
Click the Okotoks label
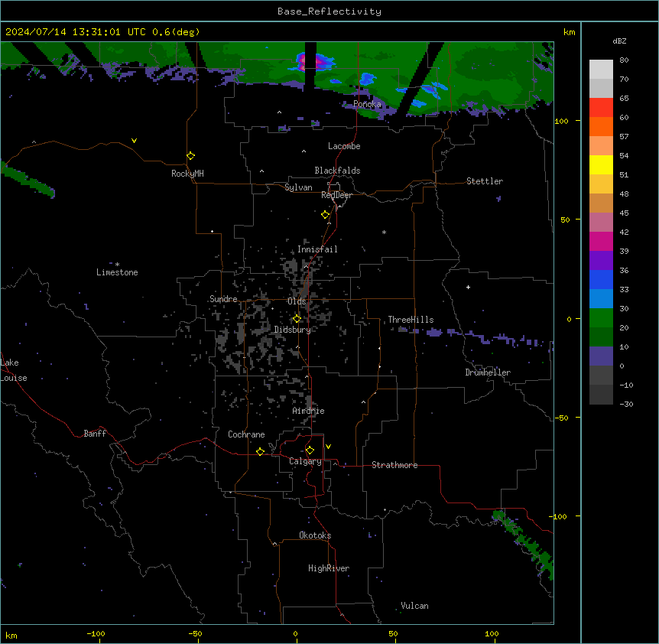point(315,535)
